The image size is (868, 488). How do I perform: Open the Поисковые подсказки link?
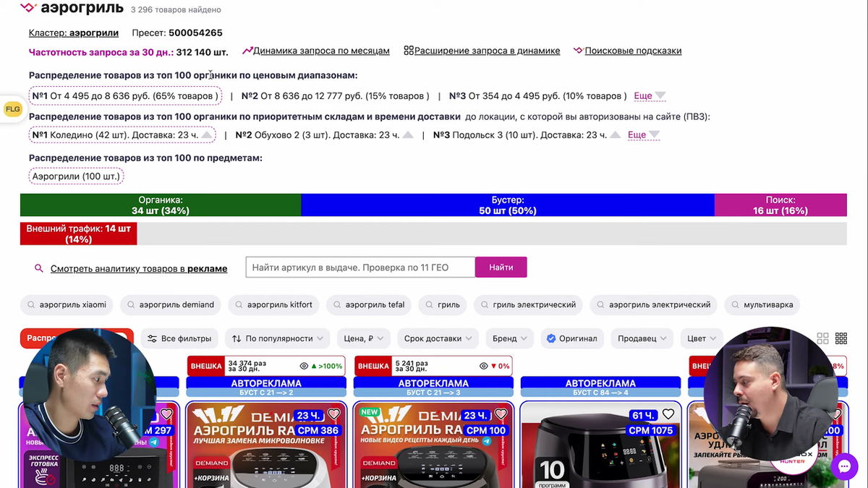(x=633, y=51)
